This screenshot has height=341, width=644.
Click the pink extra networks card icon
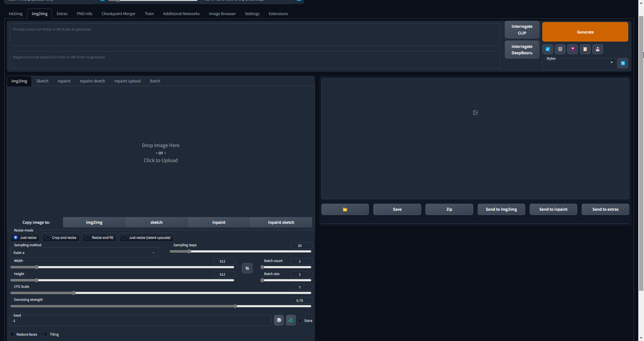(x=573, y=49)
